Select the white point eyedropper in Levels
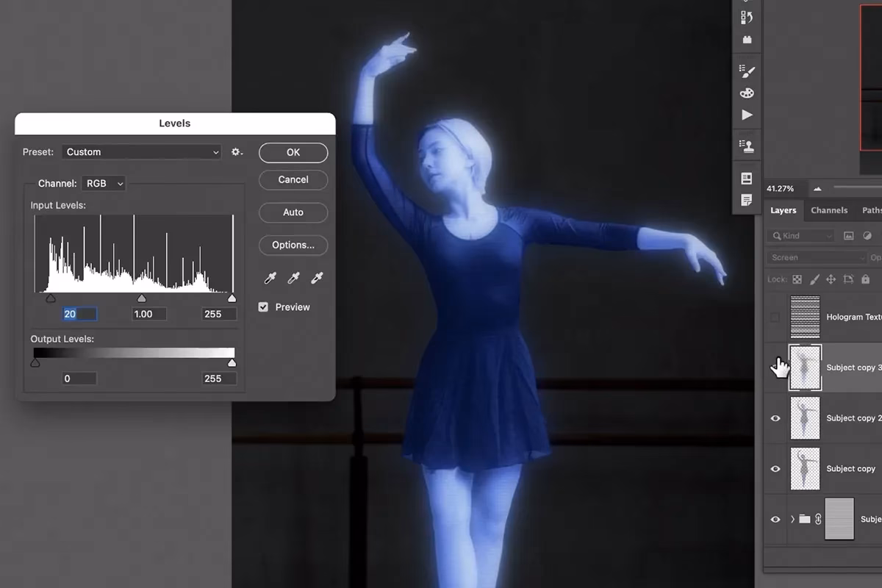The height and width of the screenshot is (588, 882). coord(316,278)
